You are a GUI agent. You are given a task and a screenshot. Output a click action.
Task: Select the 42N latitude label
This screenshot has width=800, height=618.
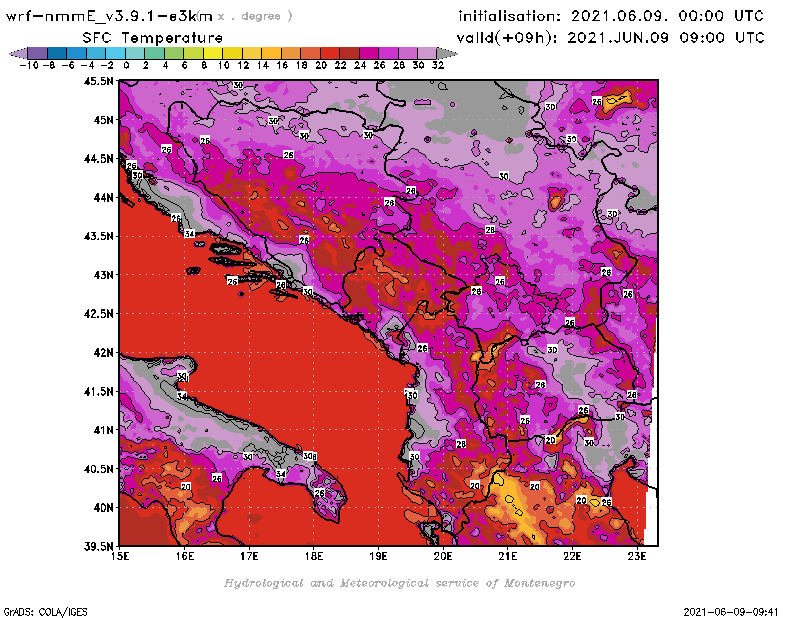(103, 353)
